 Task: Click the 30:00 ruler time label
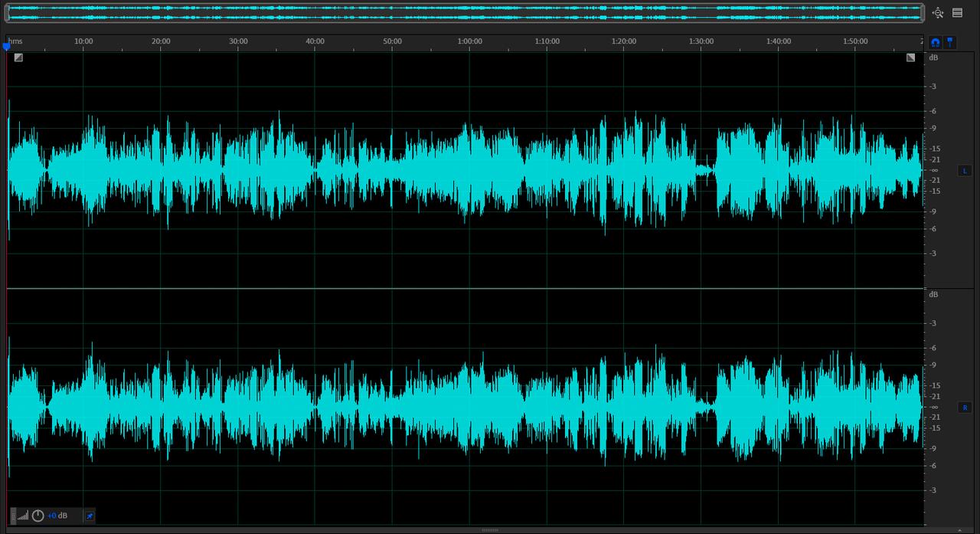238,41
